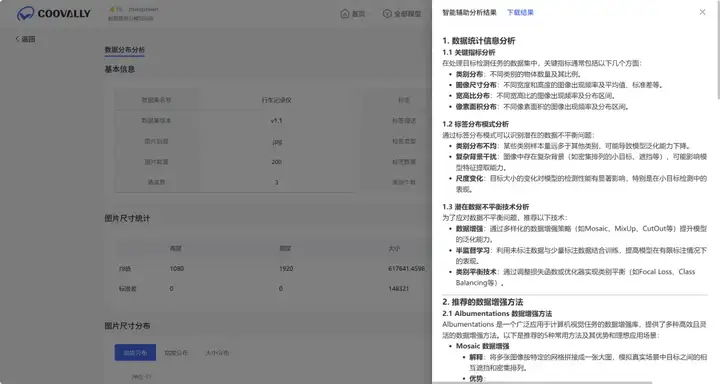Switch to the 大小分布 tab
Screen dimensions: 720x384
click(x=217, y=353)
